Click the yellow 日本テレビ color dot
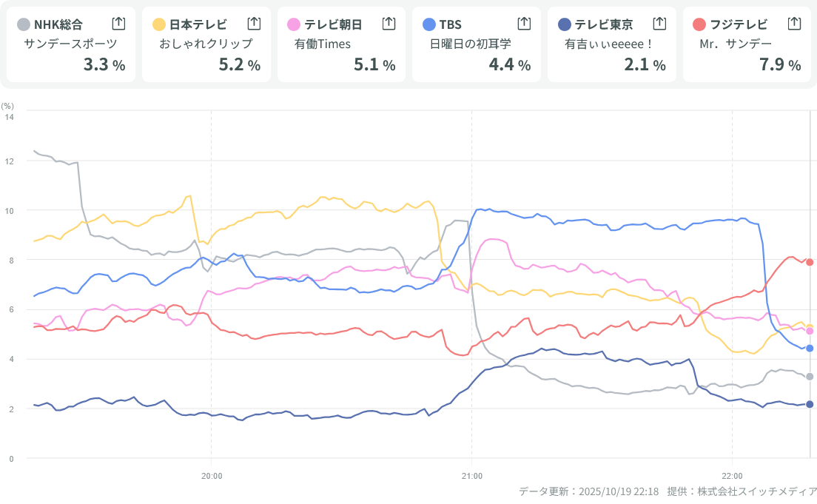Viewport: 817px width, 504px height. tap(159, 24)
